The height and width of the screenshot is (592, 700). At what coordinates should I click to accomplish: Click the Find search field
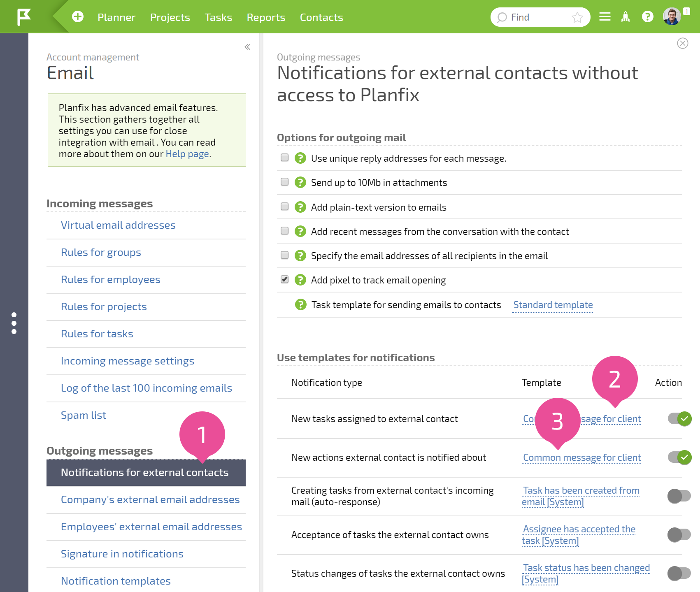click(x=540, y=17)
